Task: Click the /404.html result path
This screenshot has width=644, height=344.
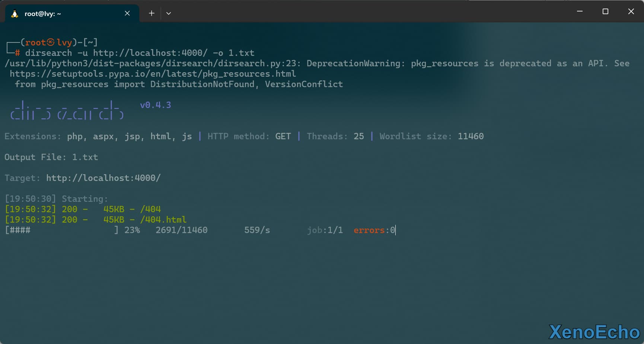Action: click(x=163, y=220)
